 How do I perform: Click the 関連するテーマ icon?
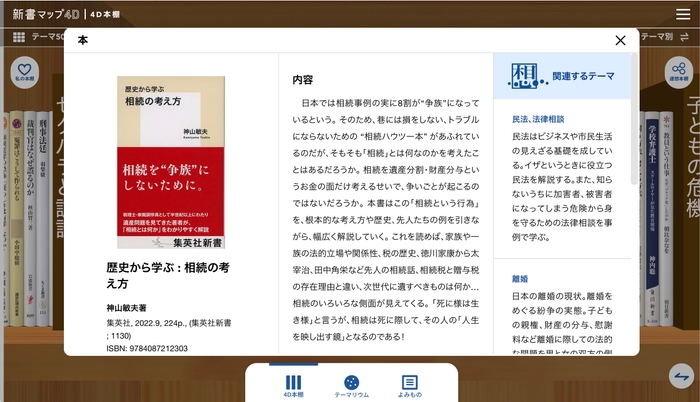pos(522,75)
